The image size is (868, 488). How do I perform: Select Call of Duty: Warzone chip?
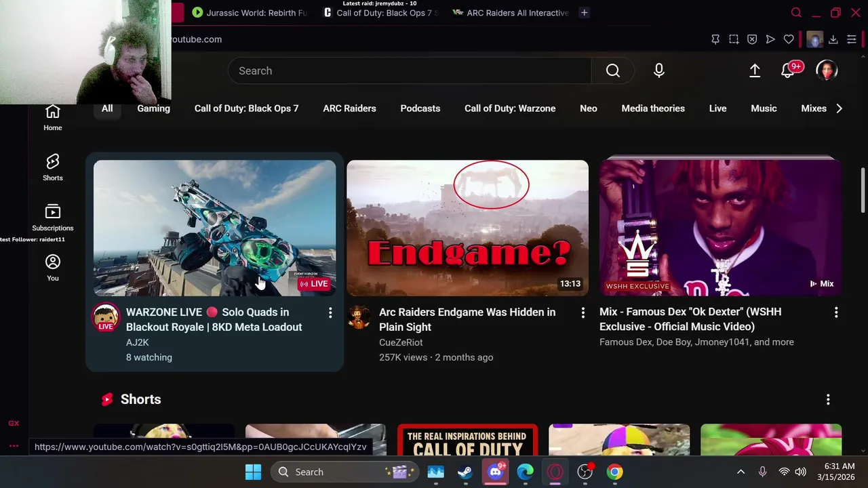point(510,108)
